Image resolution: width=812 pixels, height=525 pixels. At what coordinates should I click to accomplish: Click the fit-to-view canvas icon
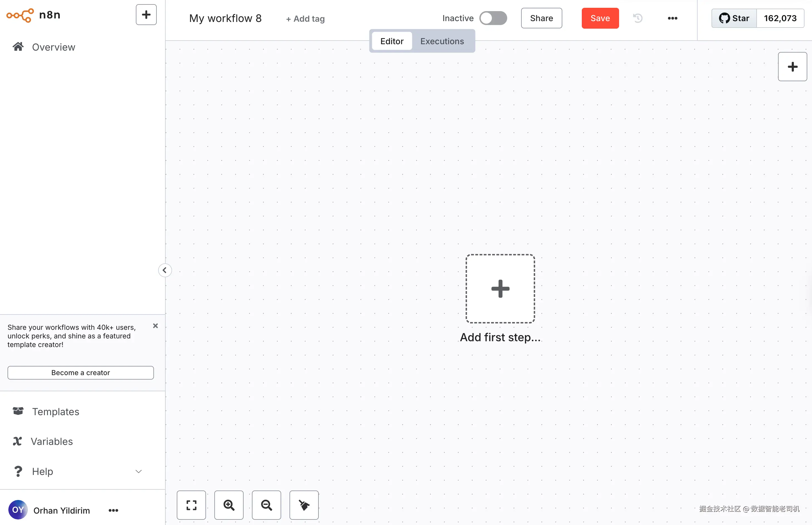(191, 505)
